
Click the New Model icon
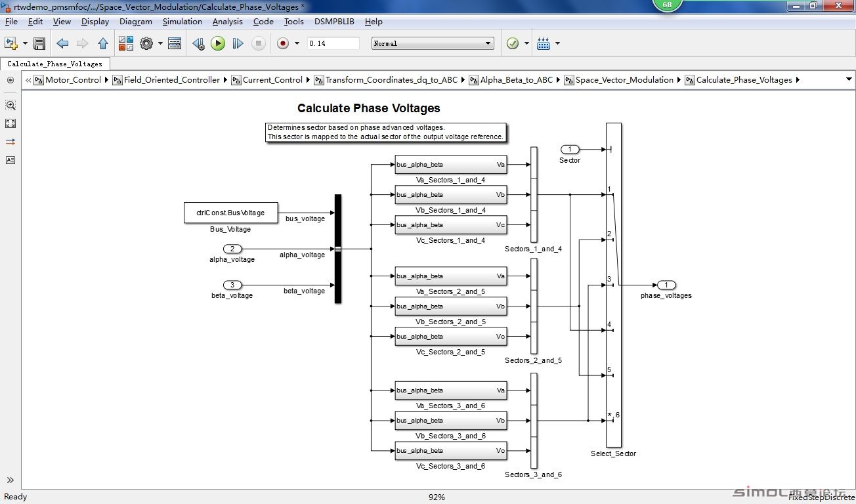point(11,43)
